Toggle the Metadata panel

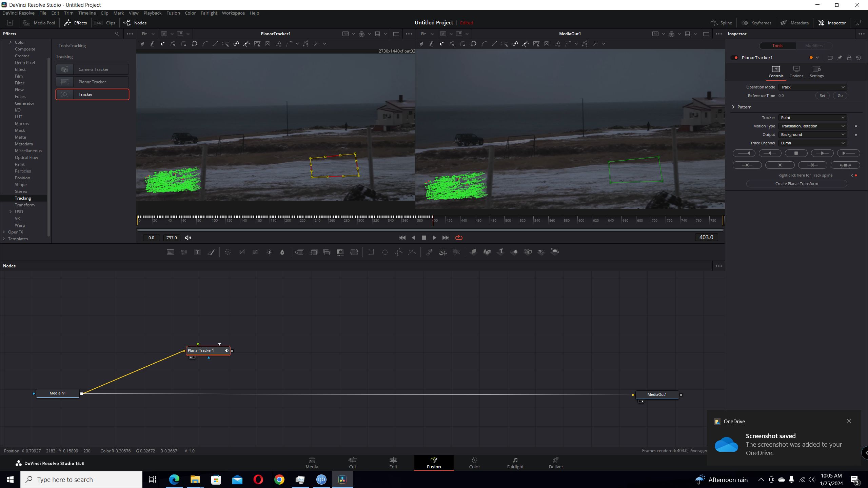click(x=794, y=23)
